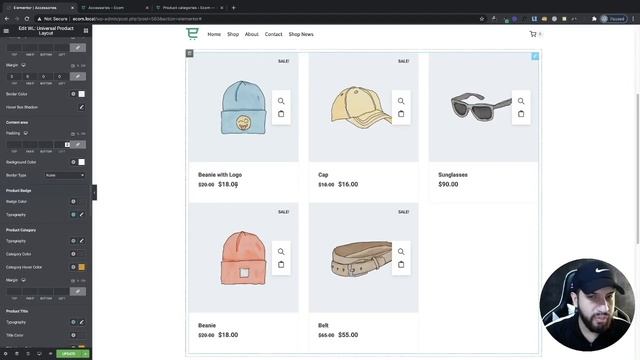Edit Product Badge Typography pencil icon
This screenshot has height=360, width=640.
(82, 214)
